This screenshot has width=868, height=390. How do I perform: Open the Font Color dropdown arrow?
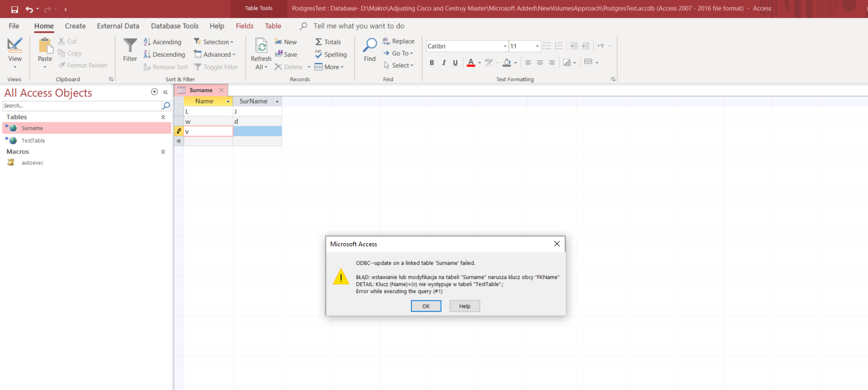pos(480,63)
